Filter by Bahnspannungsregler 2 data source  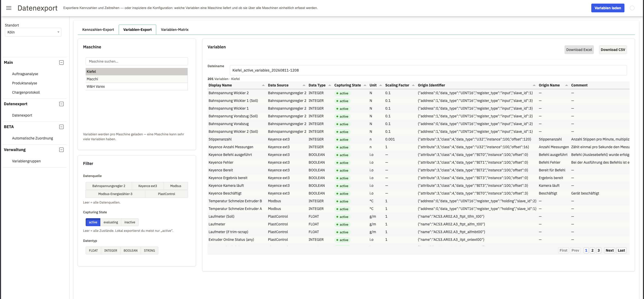pyautogui.click(x=109, y=186)
